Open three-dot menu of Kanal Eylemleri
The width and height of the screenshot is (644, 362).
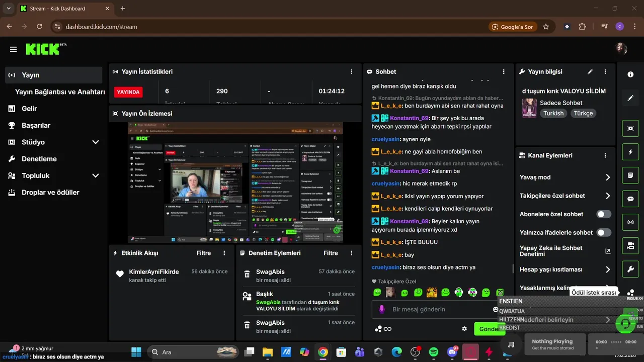[x=605, y=156]
